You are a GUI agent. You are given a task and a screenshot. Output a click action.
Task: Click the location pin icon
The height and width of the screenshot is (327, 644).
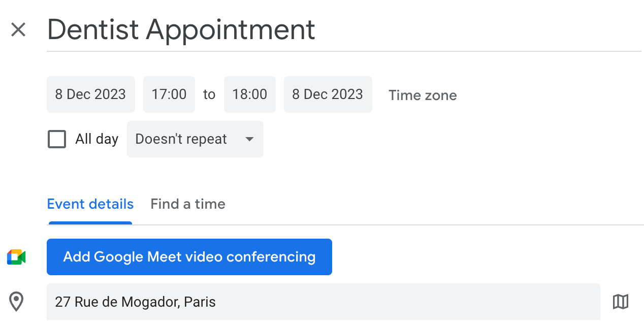coord(17,302)
